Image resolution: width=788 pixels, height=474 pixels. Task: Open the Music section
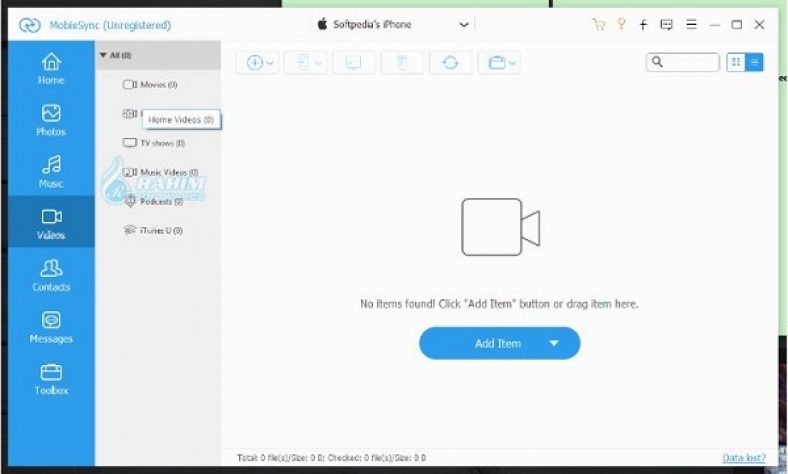point(51,171)
